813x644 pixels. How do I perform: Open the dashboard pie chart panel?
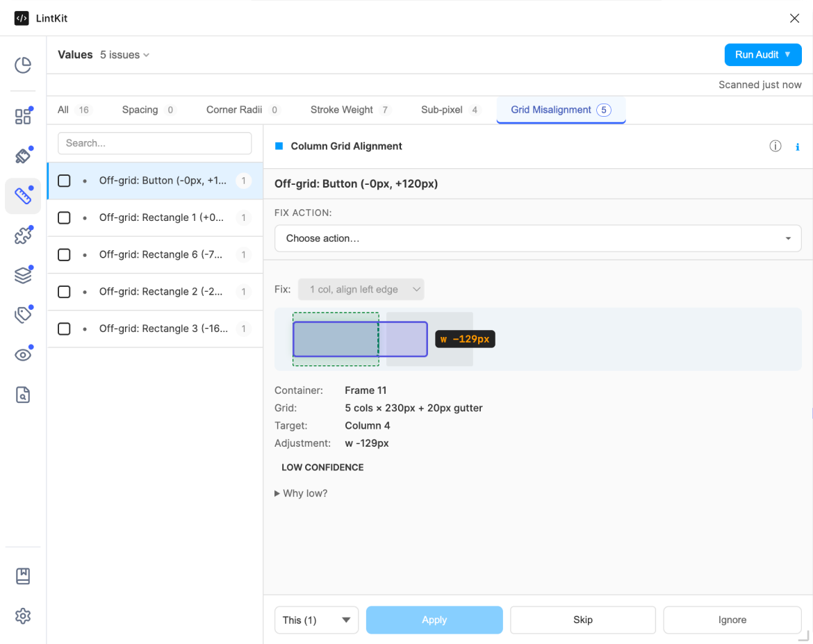23,64
